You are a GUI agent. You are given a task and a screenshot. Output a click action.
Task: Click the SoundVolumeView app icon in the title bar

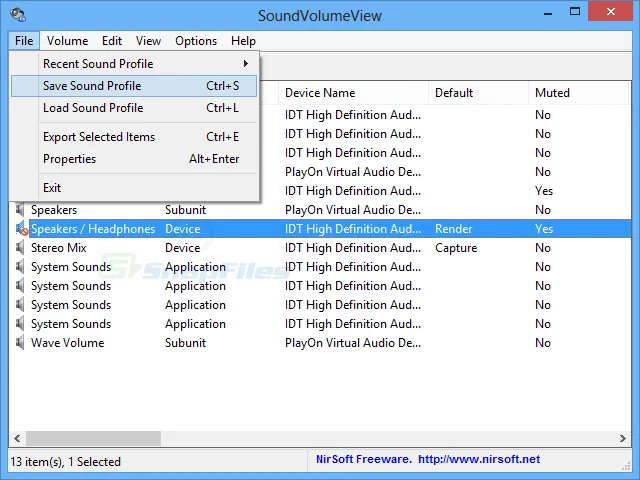click(x=18, y=15)
